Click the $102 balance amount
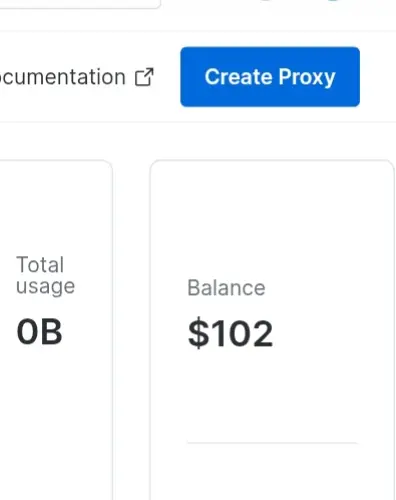 [x=231, y=333]
